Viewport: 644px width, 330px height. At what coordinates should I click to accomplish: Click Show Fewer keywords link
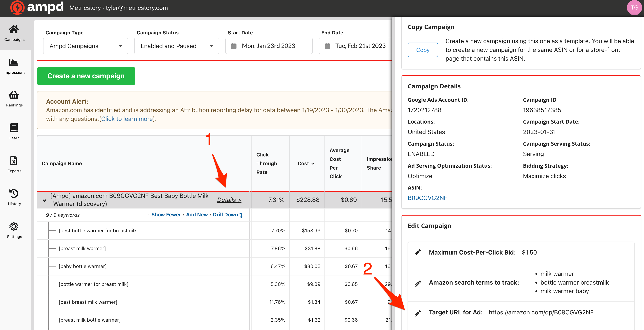pyautogui.click(x=166, y=215)
